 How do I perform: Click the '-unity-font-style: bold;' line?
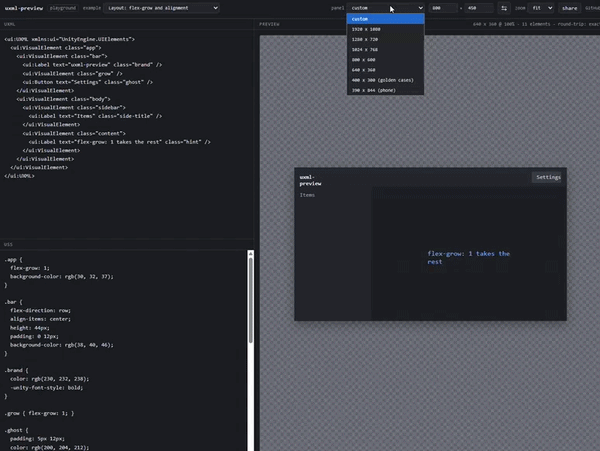46,388
